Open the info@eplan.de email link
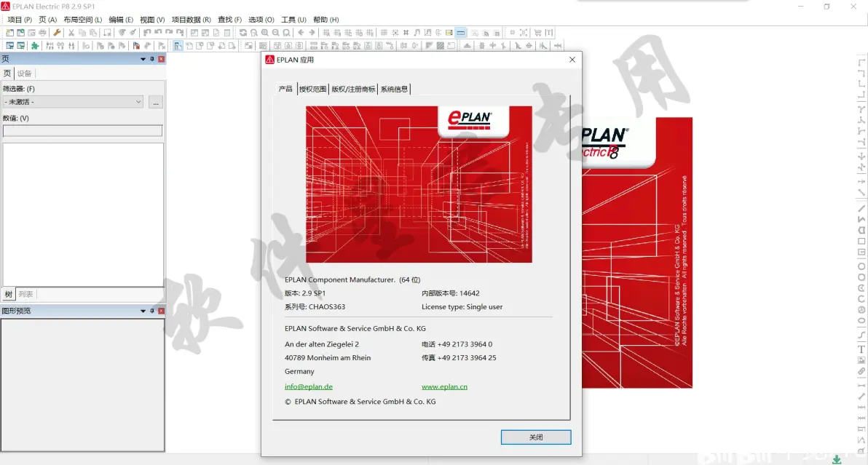868x465 pixels. point(309,387)
